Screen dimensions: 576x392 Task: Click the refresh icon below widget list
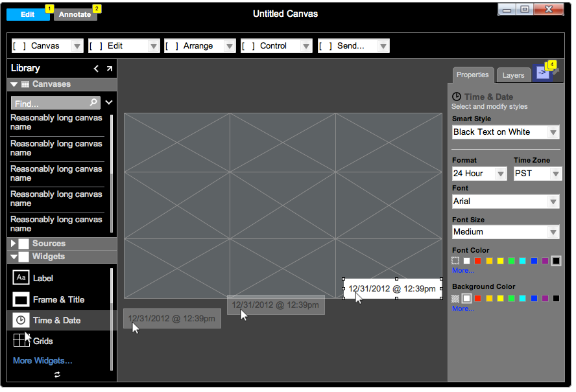(x=57, y=375)
